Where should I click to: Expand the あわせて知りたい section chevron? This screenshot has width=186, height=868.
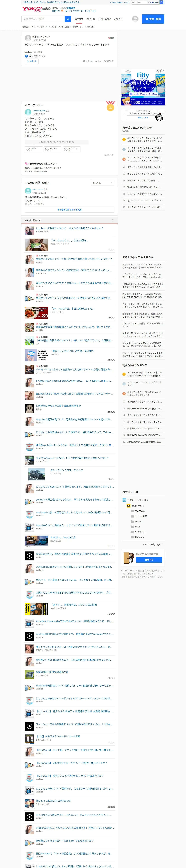[x=113, y=220]
